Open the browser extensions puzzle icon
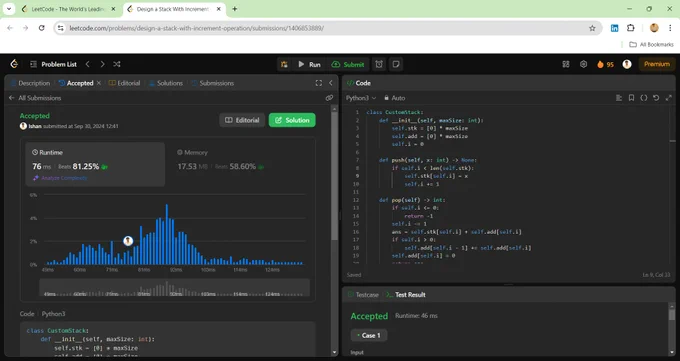Screen dimensions: 680x361 click(631, 28)
